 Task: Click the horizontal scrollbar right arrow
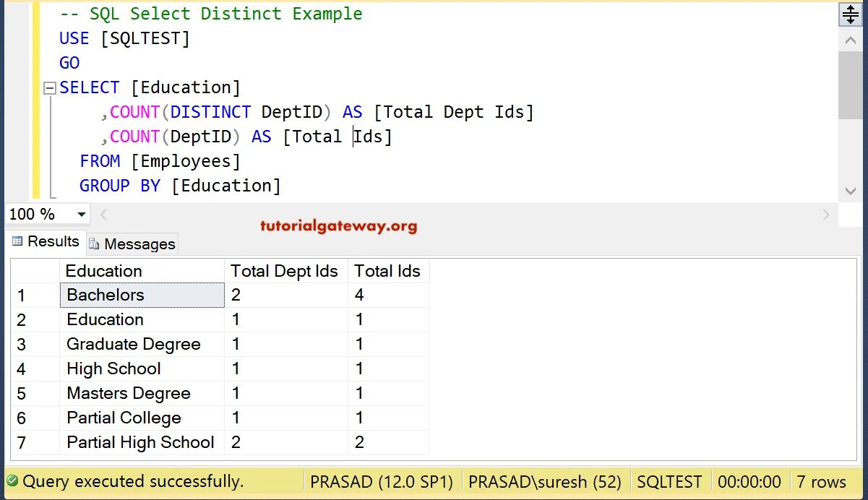[826, 215]
